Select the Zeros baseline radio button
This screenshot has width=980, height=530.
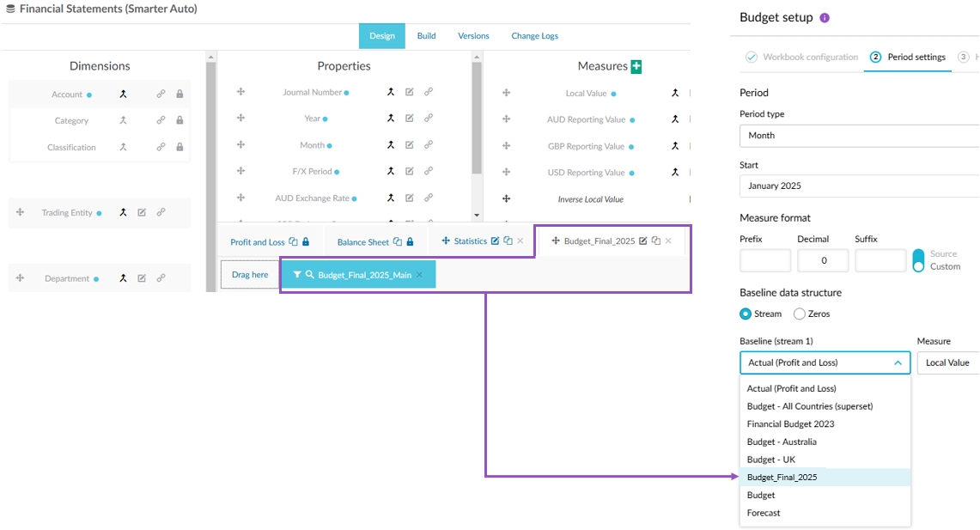(800, 314)
